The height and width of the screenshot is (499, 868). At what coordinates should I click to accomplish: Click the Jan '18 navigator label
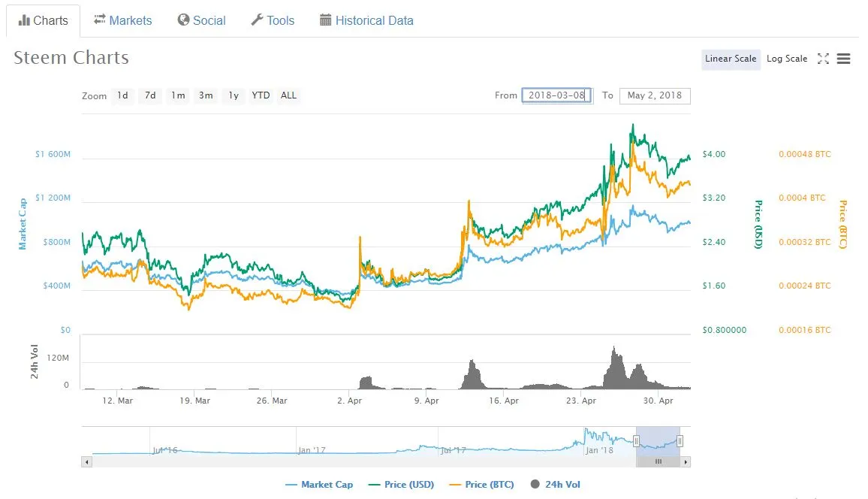pyautogui.click(x=599, y=450)
